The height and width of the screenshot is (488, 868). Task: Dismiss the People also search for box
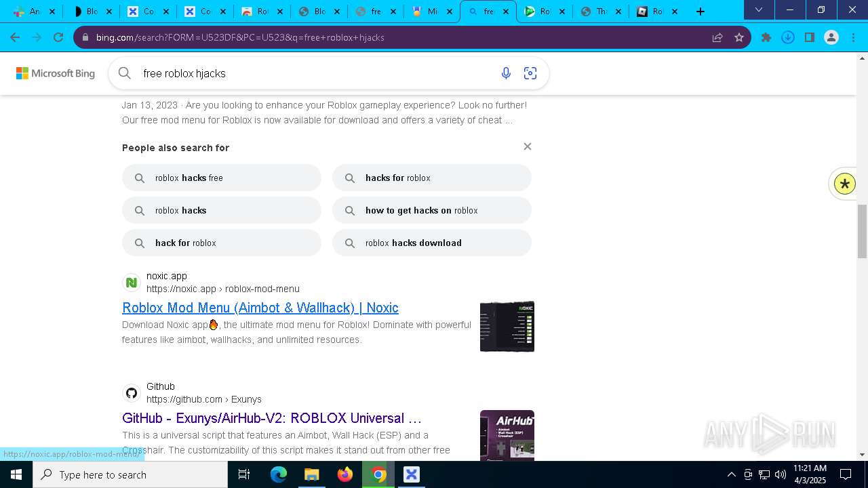coord(528,146)
